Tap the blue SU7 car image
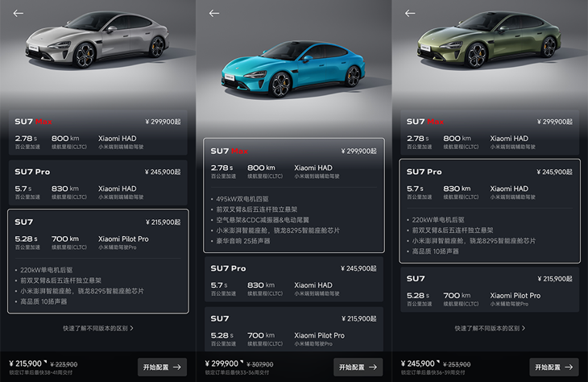Screen dimensions: 588x382 coord(293,69)
